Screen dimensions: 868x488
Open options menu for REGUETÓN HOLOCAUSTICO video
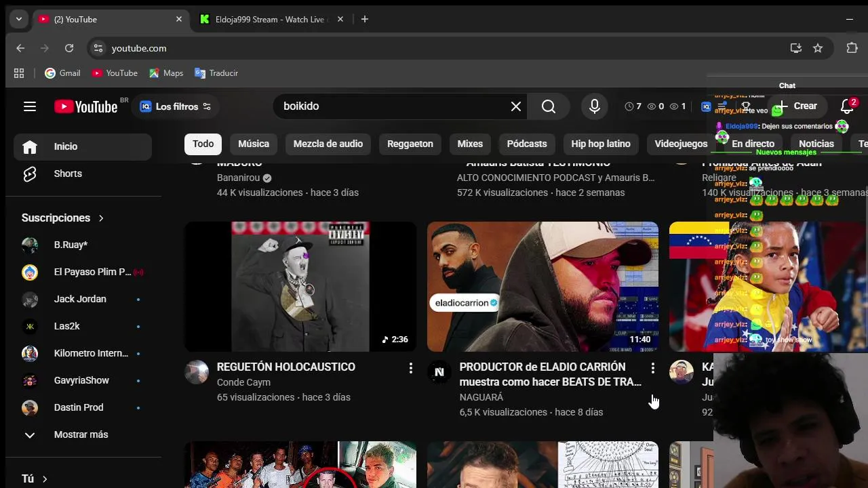point(410,368)
